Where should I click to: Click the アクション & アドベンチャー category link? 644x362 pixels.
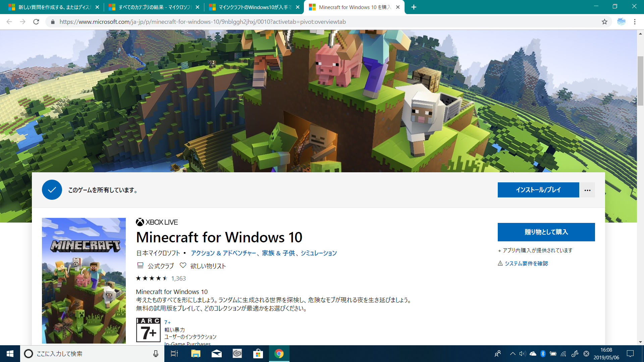223,253
